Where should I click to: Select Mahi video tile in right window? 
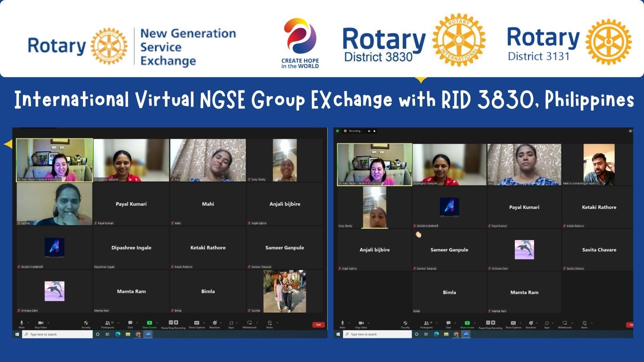point(599,165)
